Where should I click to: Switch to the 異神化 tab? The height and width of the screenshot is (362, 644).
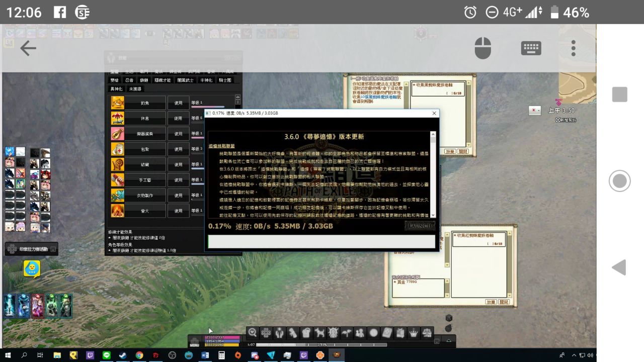[116, 88]
